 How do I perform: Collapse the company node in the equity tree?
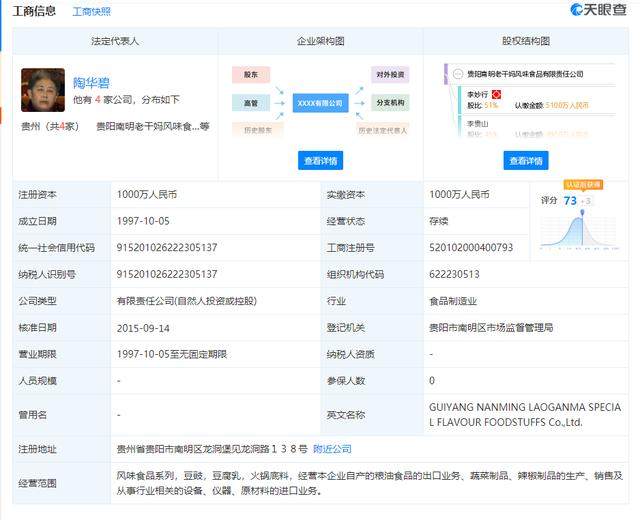click(458, 74)
